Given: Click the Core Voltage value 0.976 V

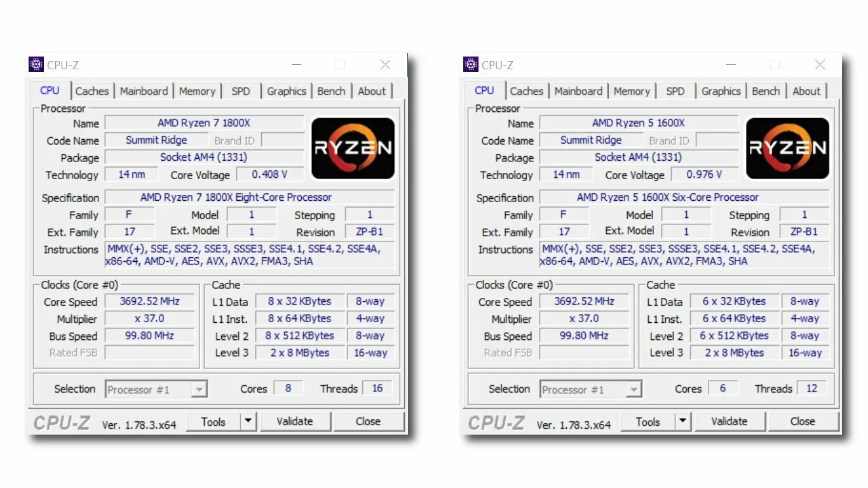Looking at the screenshot, I should coord(705,174).
